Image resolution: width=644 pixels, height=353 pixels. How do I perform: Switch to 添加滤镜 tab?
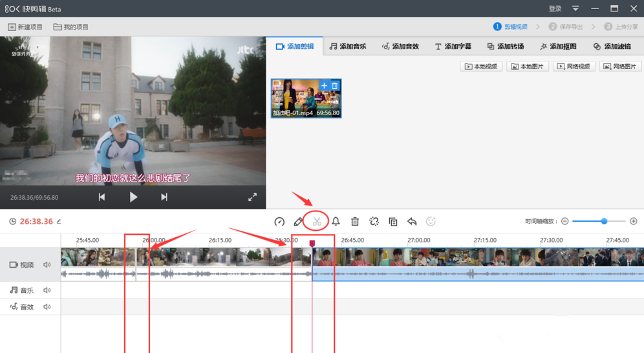click(612, 47)
